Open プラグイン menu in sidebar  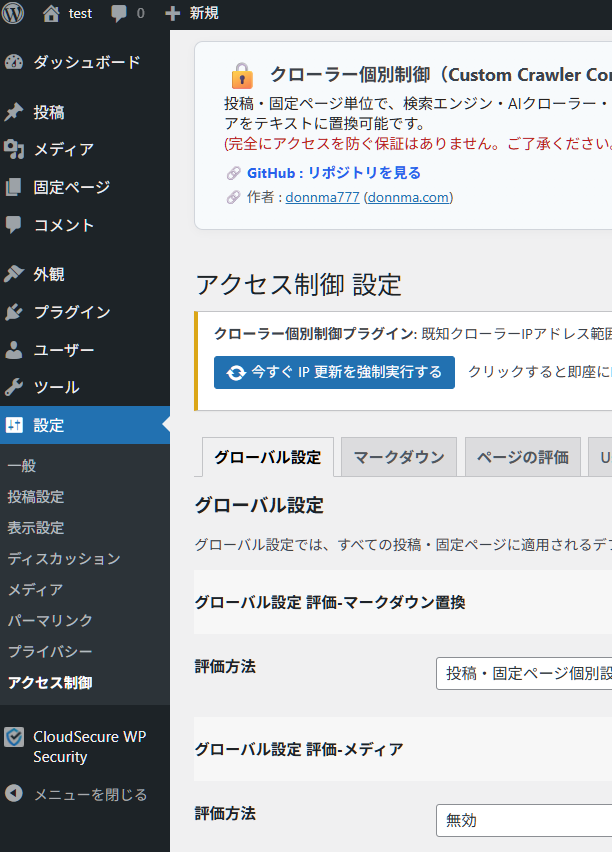pos(72,312)
